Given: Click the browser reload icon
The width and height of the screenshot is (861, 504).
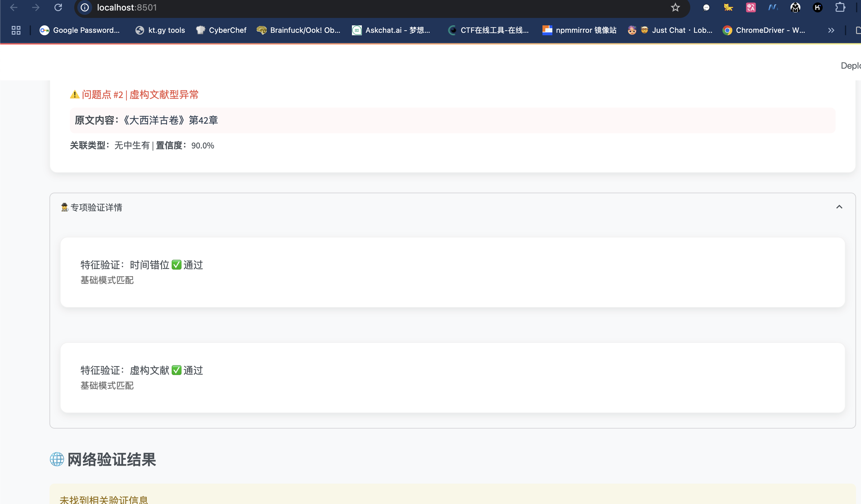Looking at the screenshot, I should 58,7.
